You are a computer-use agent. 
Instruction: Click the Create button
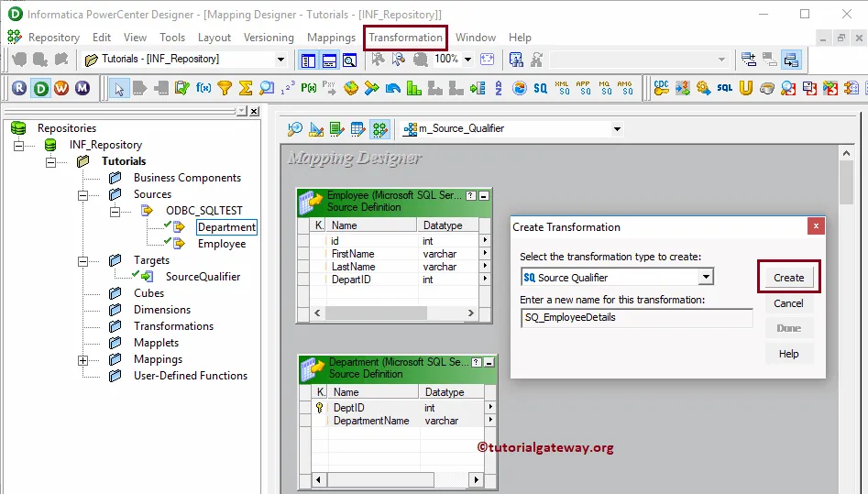788,278
